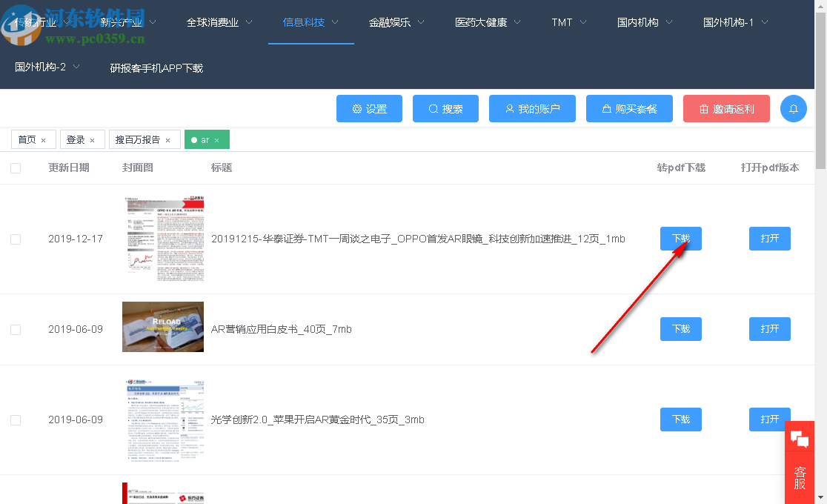Click the bell notification icon

point(794,108)
